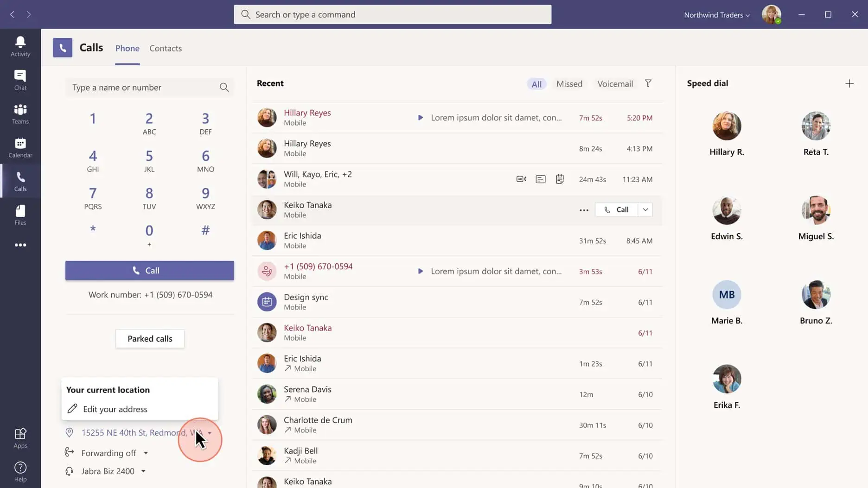Play voicemail from +1 (509) 670-0594
The image size is (868, 488).
(420, 271)
